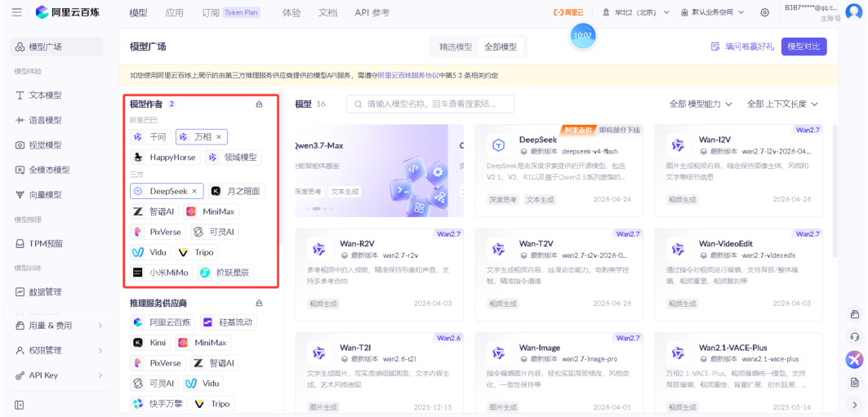
Task: Open TPM预留 in sidebar
Action: coord(56,243)
